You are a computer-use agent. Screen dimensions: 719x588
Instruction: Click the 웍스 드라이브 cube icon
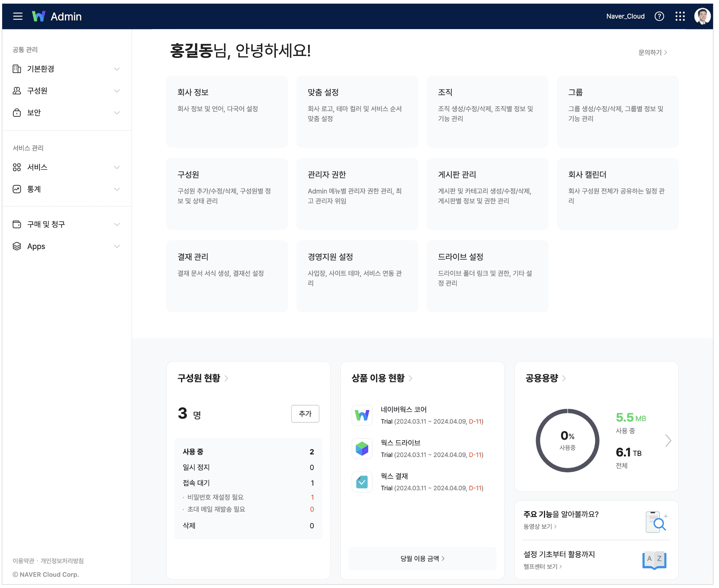[362, 448]
